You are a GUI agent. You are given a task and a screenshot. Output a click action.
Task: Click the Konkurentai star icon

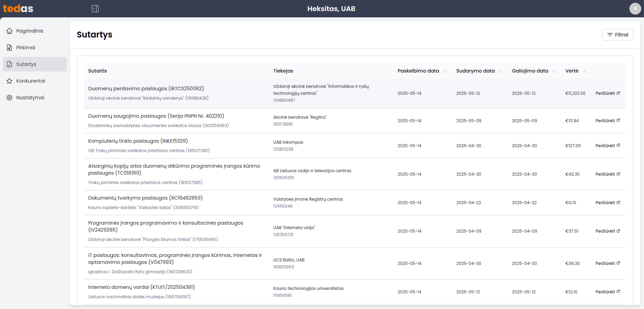(x=9, y=81)
